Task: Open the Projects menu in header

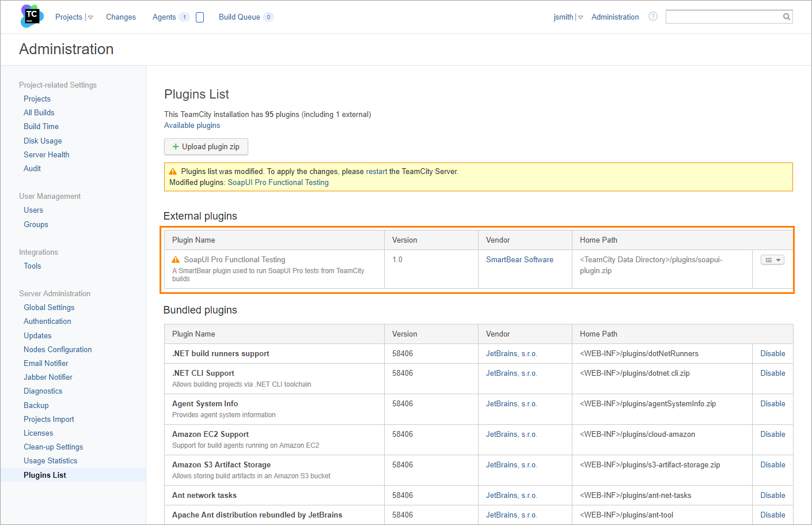Action: tap(69, 17)
